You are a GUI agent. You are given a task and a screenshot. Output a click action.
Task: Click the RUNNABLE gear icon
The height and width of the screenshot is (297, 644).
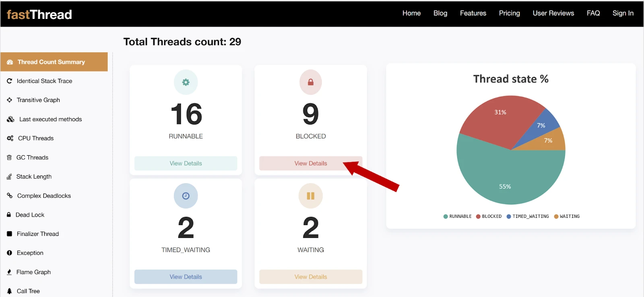[x=186, y=82]
